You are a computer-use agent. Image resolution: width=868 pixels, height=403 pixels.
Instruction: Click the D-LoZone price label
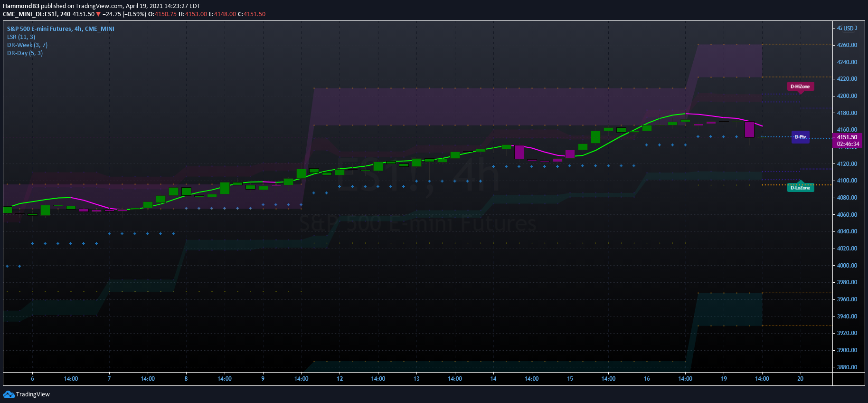(x=801, y=188)
